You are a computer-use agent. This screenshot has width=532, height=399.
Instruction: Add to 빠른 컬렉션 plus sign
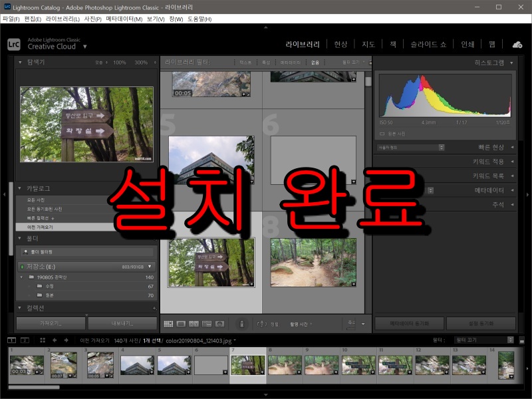(53, 218)
